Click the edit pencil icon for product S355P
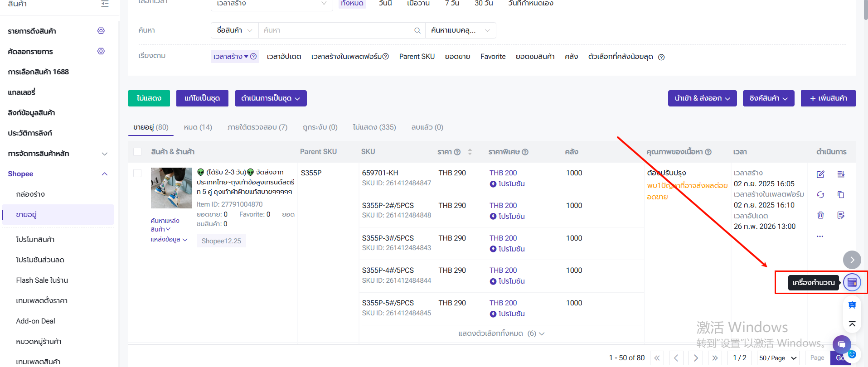Viewport: 868px width, 367px height. pos(820,174)
